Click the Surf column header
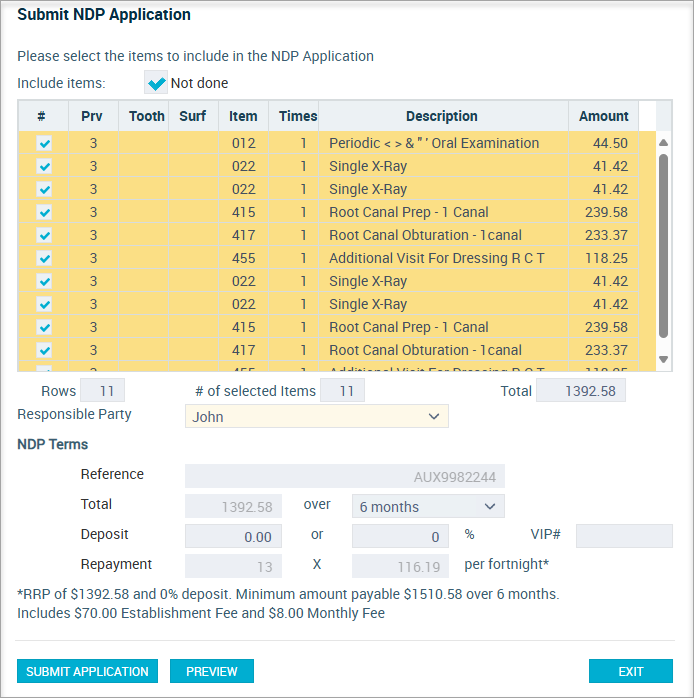Viewport: 694px width, 698px height. [193, 116]
